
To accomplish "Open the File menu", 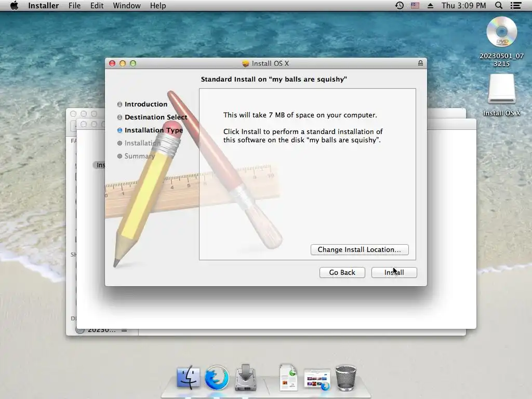I will 74,6.
